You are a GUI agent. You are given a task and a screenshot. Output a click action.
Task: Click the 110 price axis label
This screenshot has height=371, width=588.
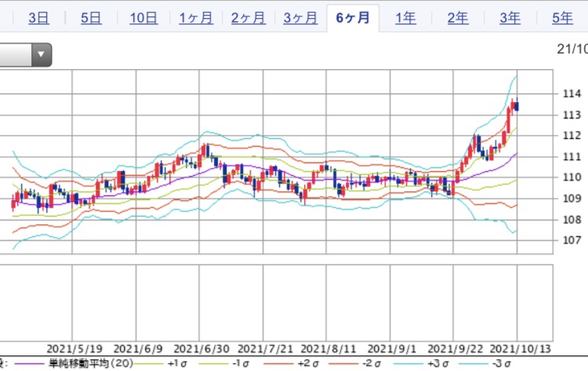[572, 177]
